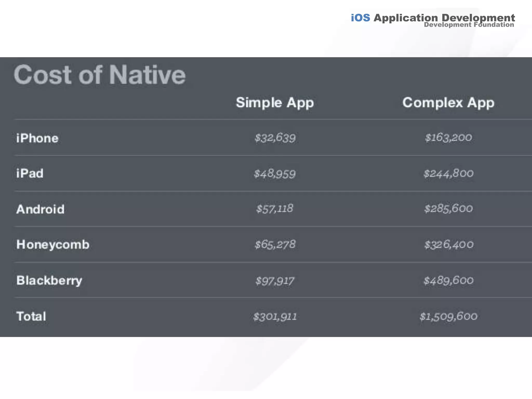Click the $326,400 Honeycomb value
This screenshot has width=532, height=399.
[x=449, y=244]
